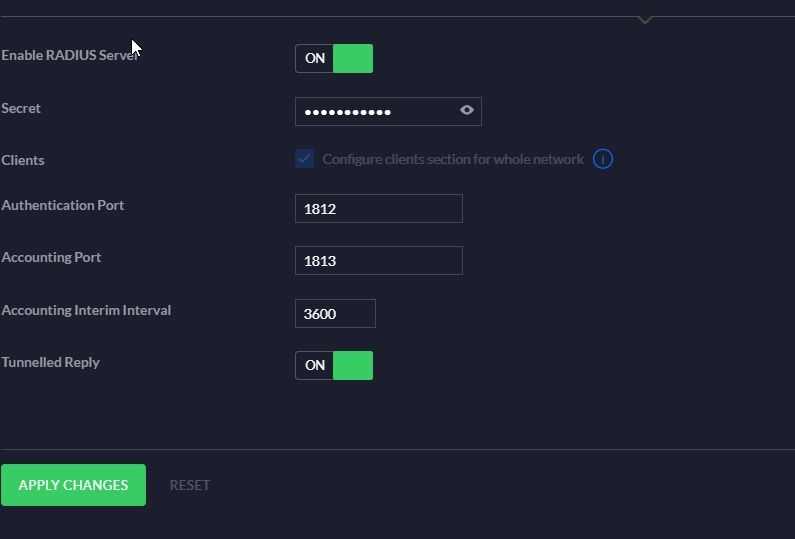Image resolution: width=795 pixels, height=539 pixels.
Task: Click the Accounting Port label
Action: [x=51, y=257]
